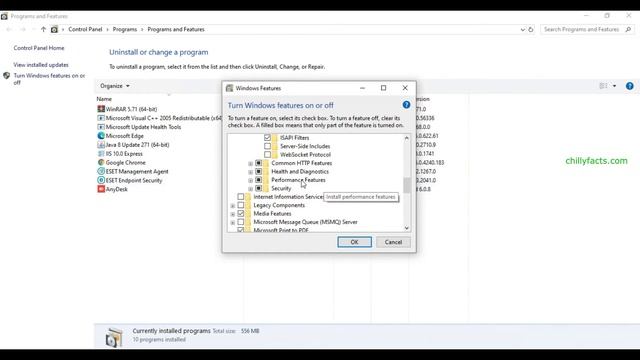
Task: Expand the Media Features node
Action: click(233, 214)
